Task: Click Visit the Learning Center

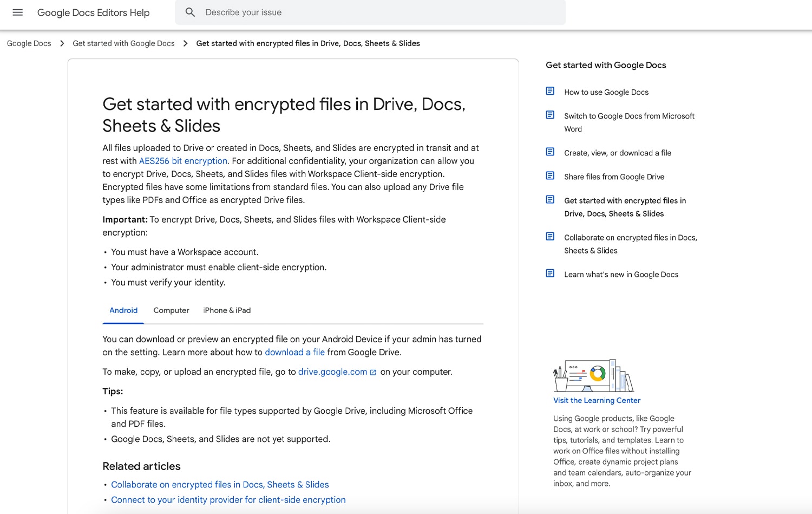Action: [x=597, y=400]
